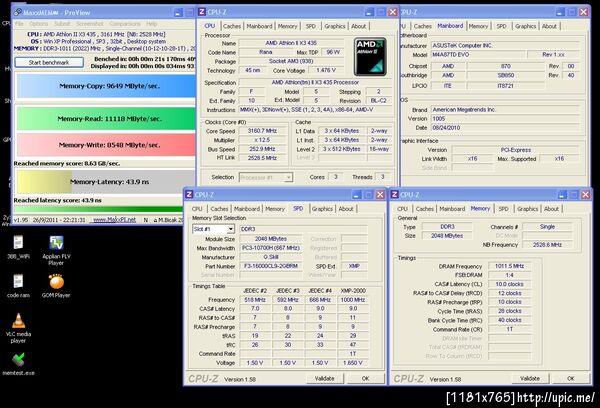Open the www.MaxxPI.net link
Viewport: 600px width, 408px height.
coord(114,220)
